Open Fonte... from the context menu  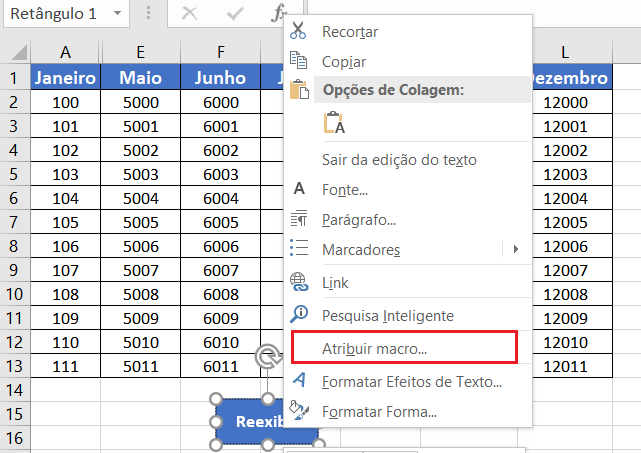[345, 189]
